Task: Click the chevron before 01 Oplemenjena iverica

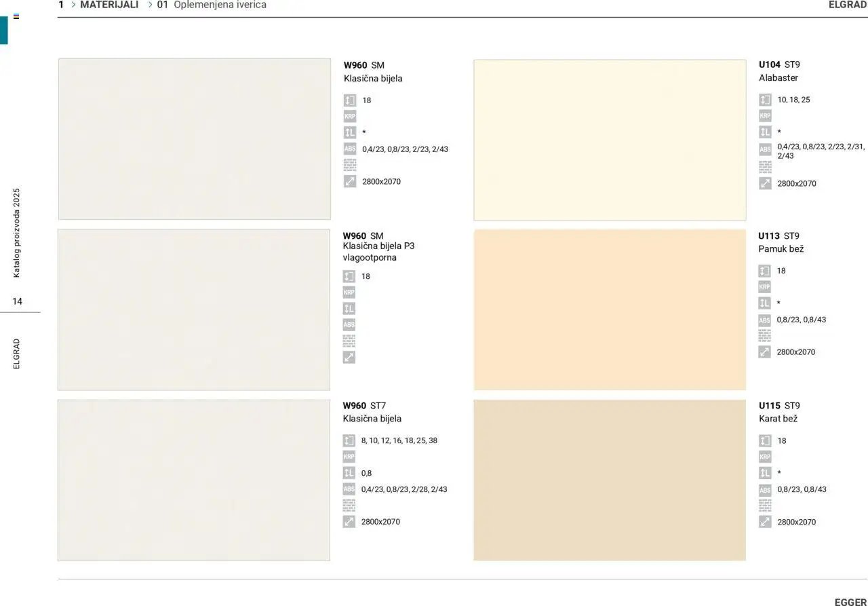Action: [150, 5]
